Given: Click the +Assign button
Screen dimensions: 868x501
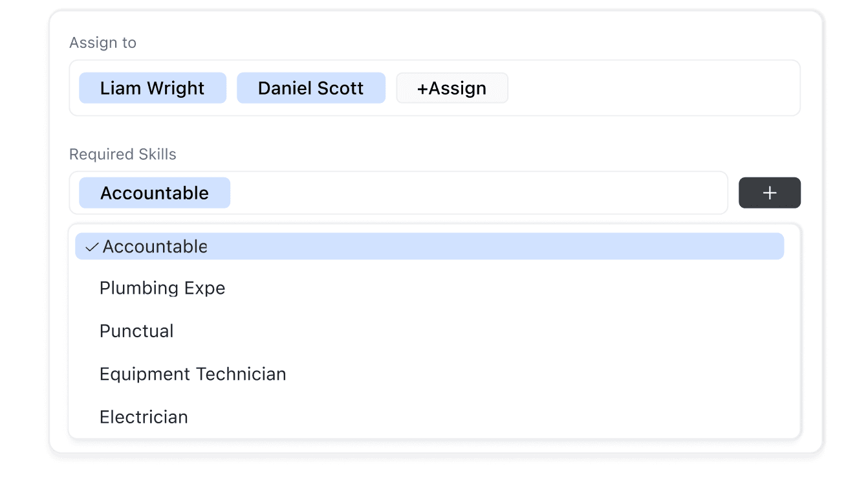Looking at the screenshot, I should 451,87.
